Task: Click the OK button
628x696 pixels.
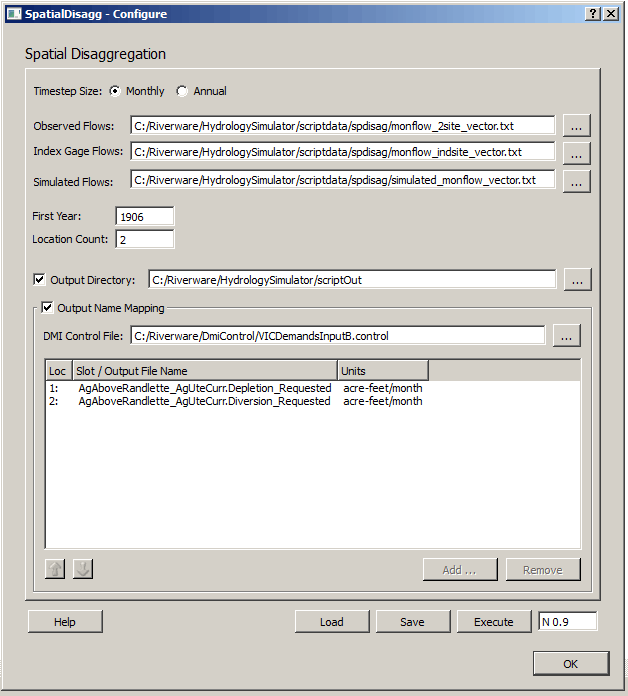Action: click(571, 664)
